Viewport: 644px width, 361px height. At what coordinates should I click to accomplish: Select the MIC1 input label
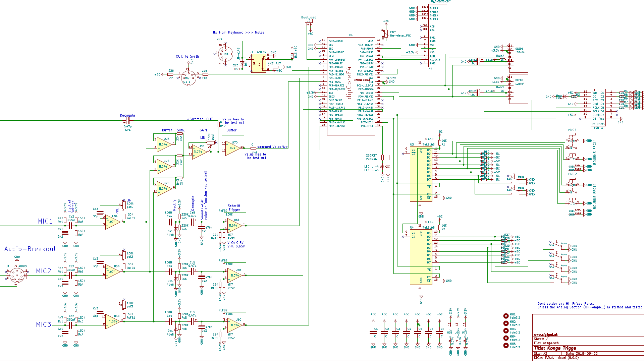tap(45, 221)
